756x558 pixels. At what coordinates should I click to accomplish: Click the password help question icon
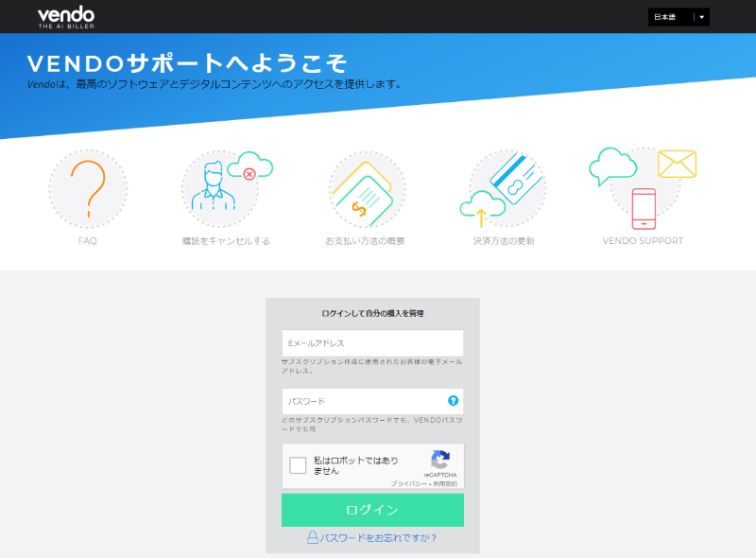point(453,401)
